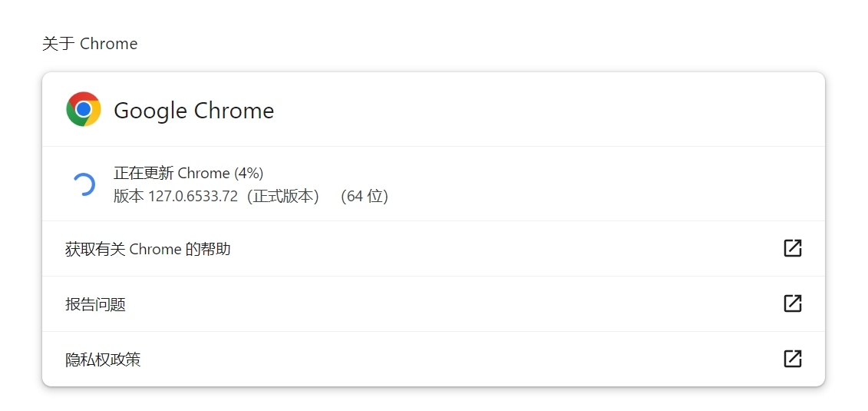Click empty space right of Google Chrome title
868x411 pixels.
[537, 110]
